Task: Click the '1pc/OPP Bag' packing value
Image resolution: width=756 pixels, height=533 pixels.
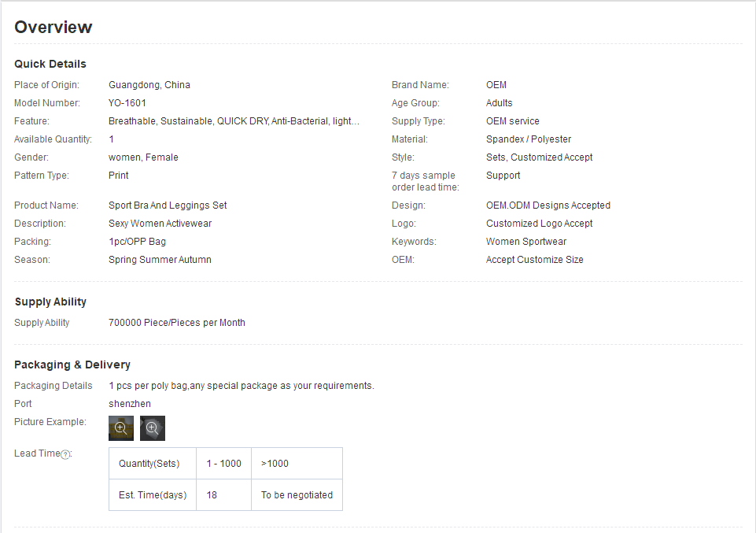Action: tap(138, 241)
